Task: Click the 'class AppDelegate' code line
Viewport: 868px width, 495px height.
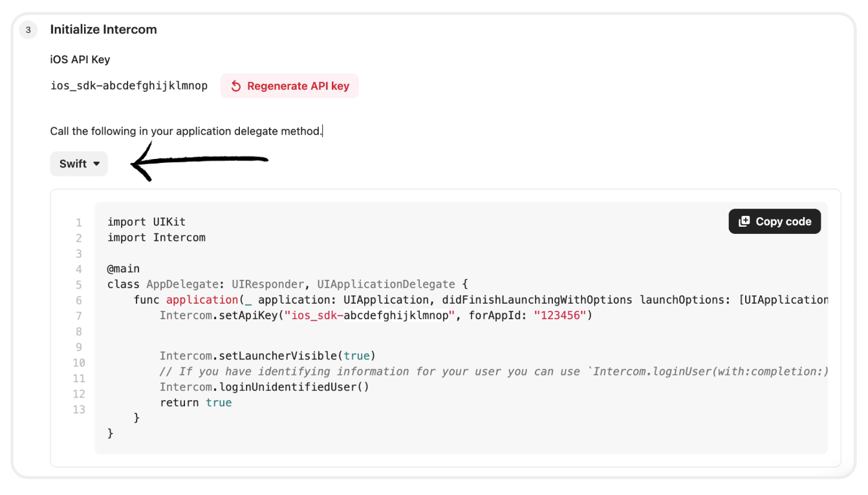Action: 288,284
